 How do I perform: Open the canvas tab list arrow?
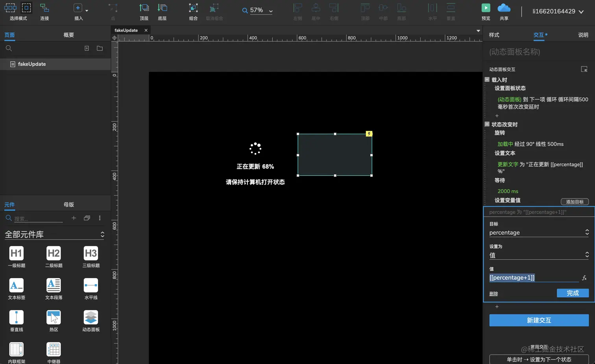478,31
